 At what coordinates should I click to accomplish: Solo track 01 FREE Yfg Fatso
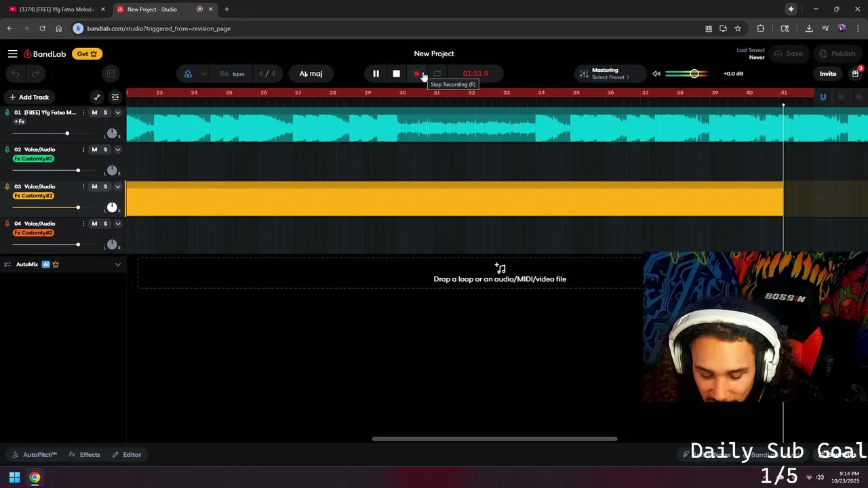(105, 113)
